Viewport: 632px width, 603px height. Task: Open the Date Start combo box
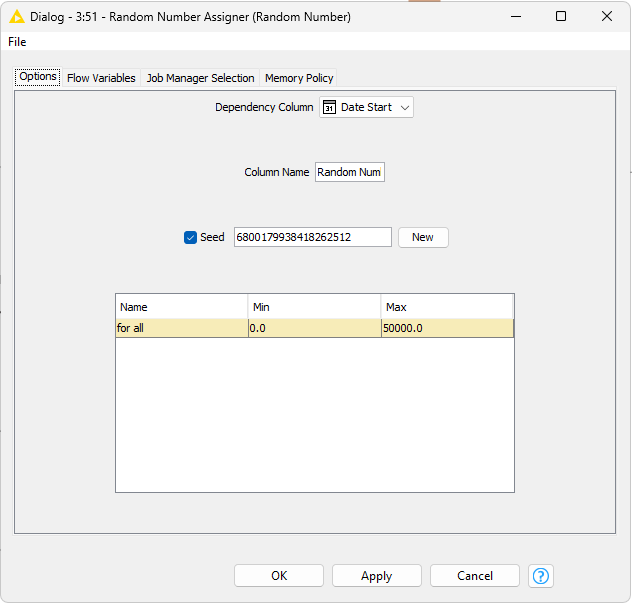[366, 107]
